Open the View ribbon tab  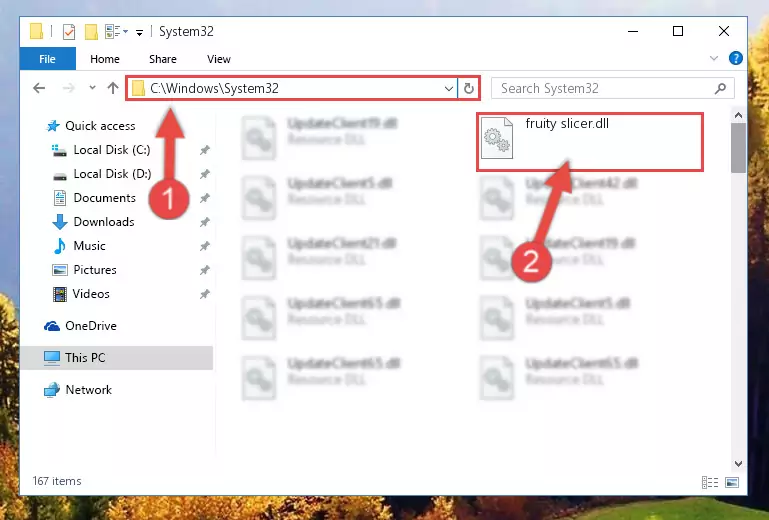219,59
